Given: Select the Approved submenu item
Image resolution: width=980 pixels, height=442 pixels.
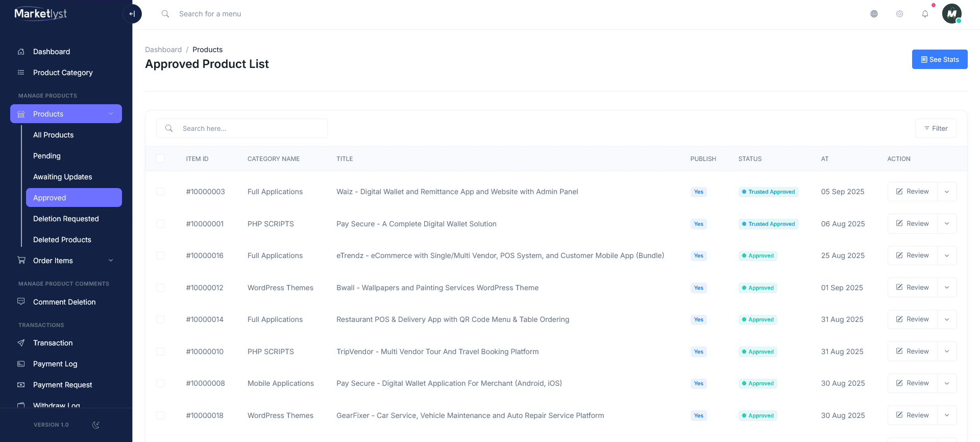Looking at the screenshot, I should coord(74,198).
